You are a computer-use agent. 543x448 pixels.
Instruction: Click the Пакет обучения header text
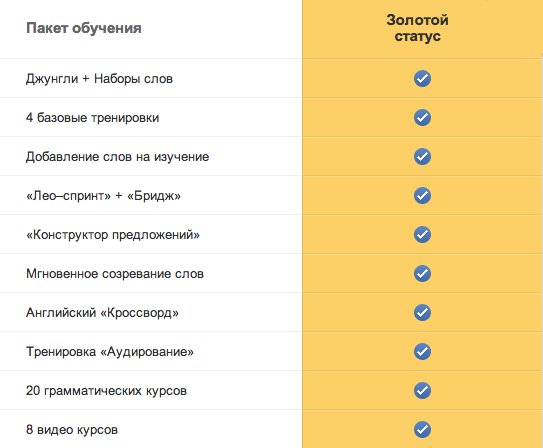(83, 28)
